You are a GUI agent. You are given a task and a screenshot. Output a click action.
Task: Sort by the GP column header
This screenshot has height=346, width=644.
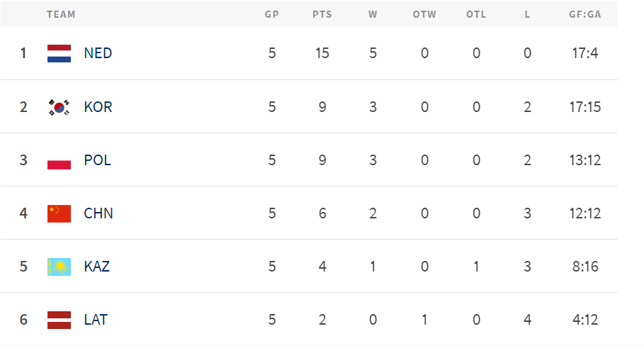[272, 14]
